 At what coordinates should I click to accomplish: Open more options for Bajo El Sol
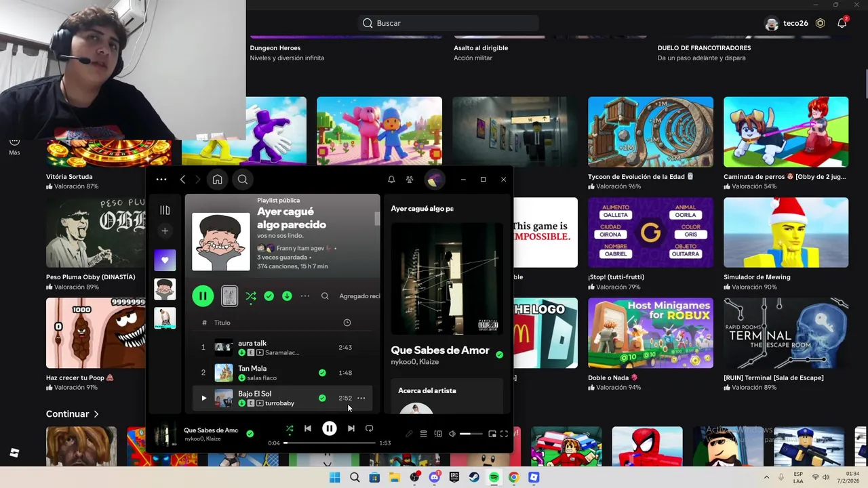[x=361, y=398]
